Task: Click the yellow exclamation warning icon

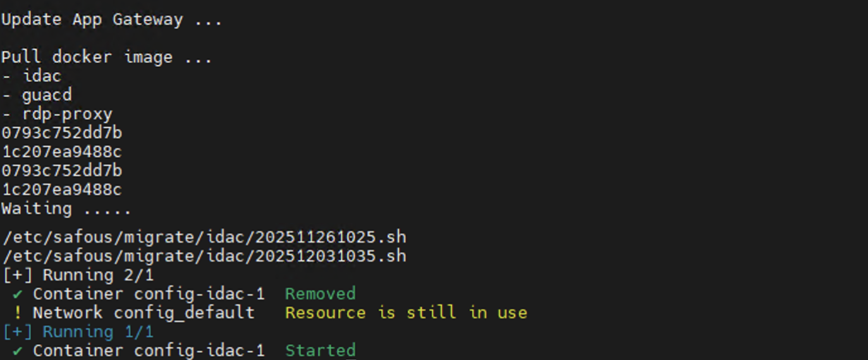Action: pos(17,313)
